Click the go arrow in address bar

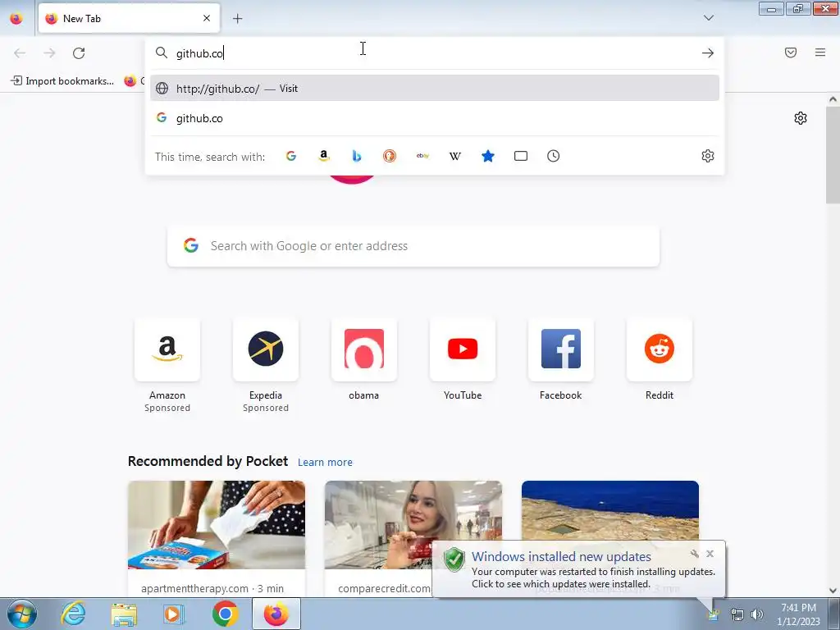click(x=708, y=53)
